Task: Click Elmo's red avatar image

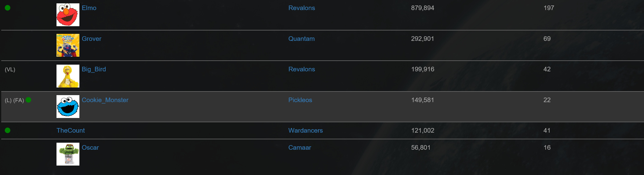Action: click(x=68, y=15)
